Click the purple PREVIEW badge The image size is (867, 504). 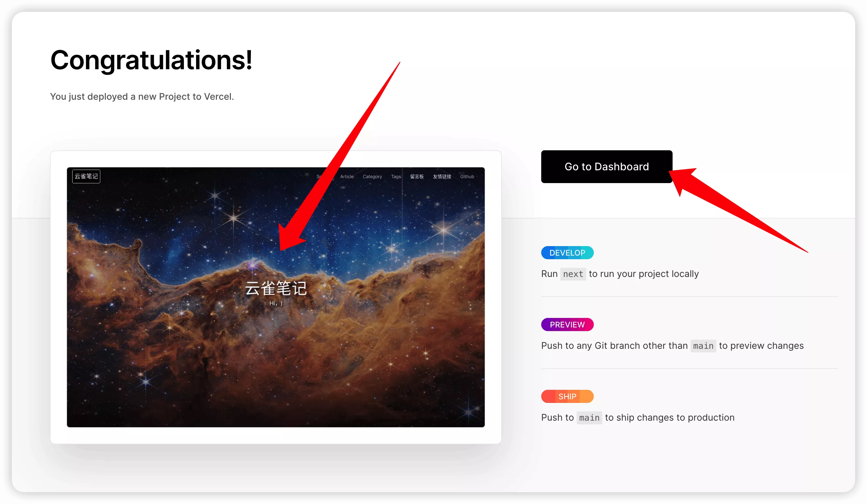(x=567, y=325)
